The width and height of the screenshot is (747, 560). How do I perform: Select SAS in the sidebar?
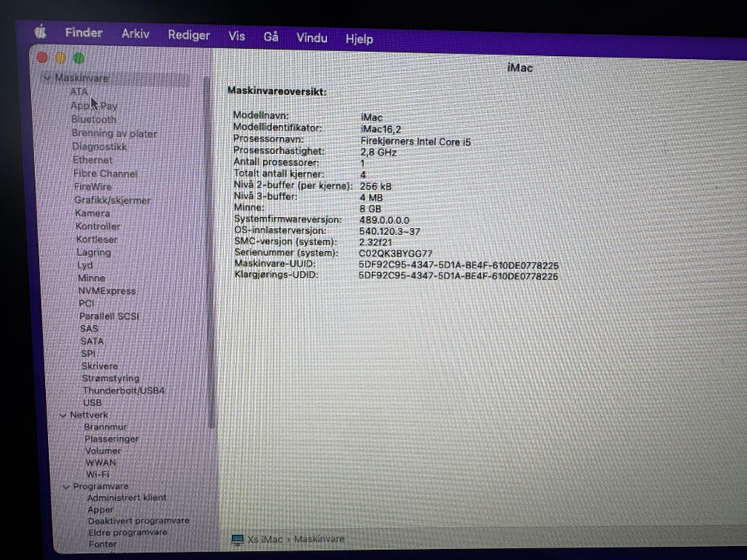coord(89,328)
